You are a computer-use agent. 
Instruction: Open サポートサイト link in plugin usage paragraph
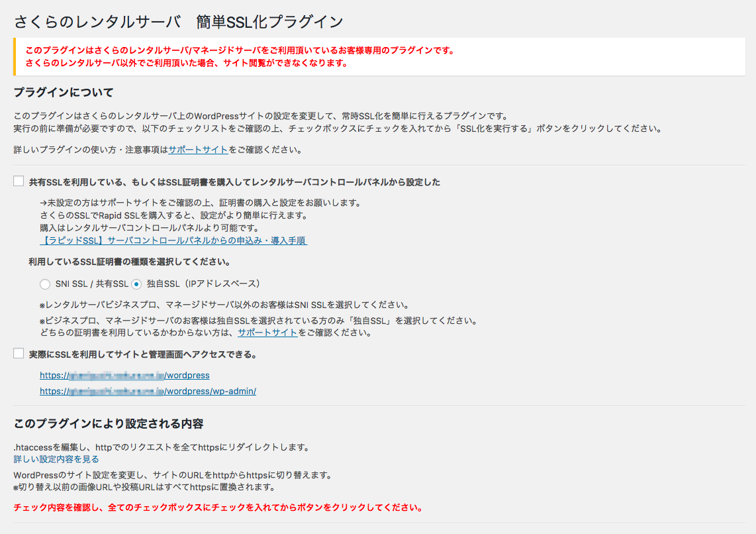point(198,150)
